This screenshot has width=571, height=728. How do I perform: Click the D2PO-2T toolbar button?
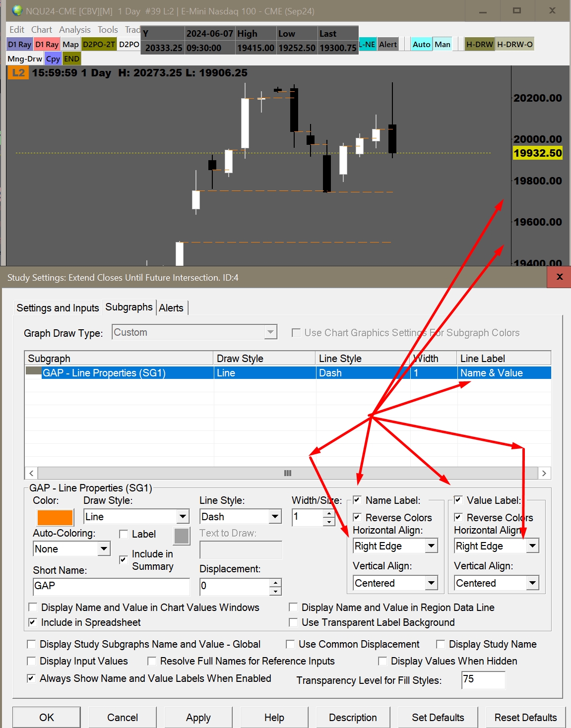coord(99,45)
